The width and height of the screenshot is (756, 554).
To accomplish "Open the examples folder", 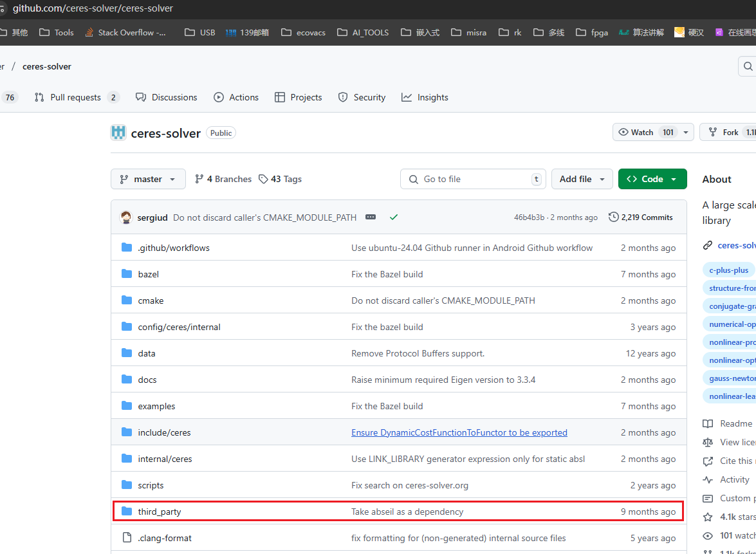I will [x=157, y=407].
